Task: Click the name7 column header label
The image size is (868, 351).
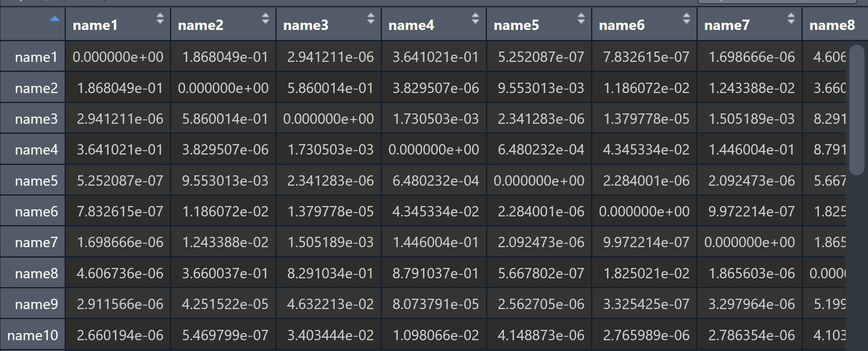Action: [x=727, y=25]
